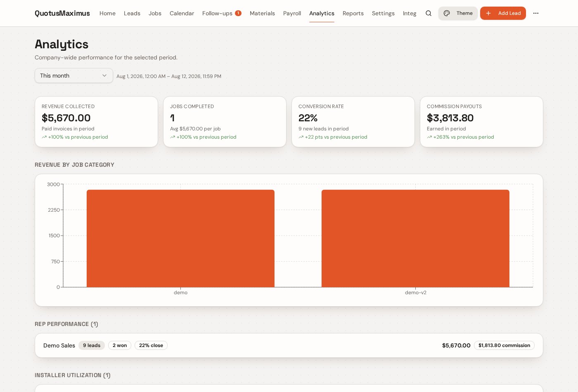Open the Reports page

(353, 13)
